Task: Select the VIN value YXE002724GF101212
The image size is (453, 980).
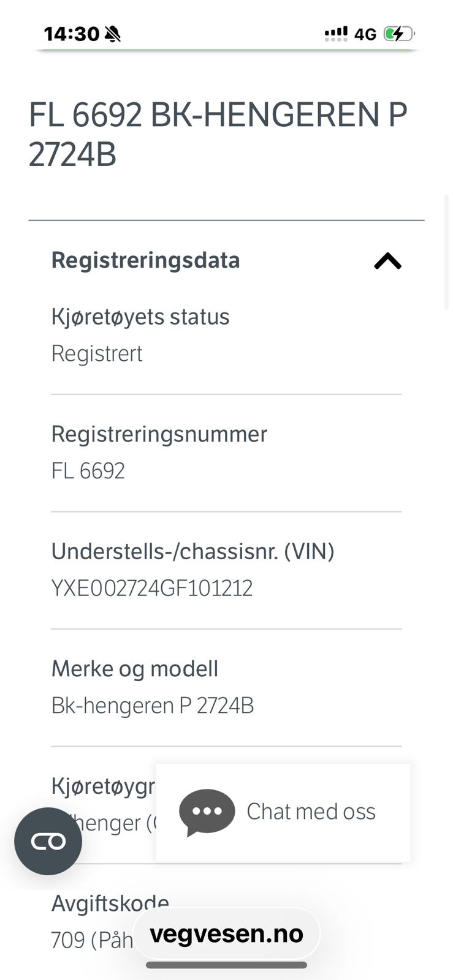Action: pyautogui.click(x=152, y=589)
